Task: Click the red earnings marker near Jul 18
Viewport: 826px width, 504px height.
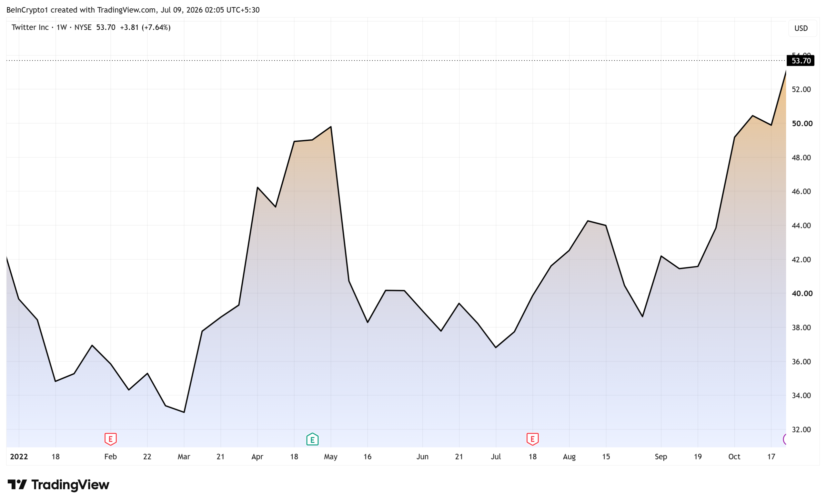Action: pyautogui.click(x=533, y=439)
